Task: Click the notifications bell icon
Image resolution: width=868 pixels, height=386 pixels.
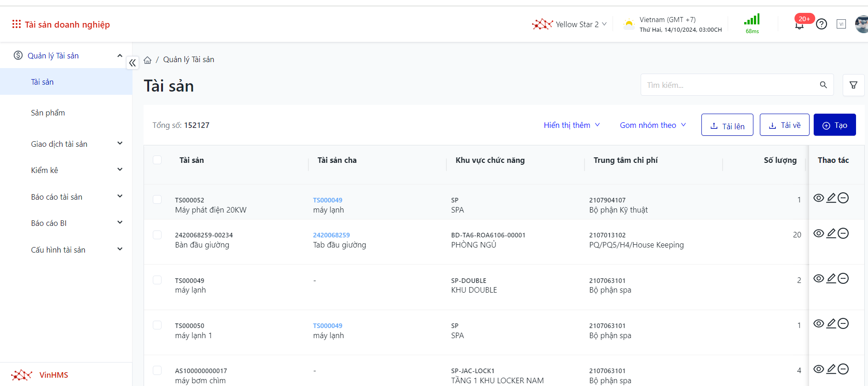Action: click(x=799, y=25)
